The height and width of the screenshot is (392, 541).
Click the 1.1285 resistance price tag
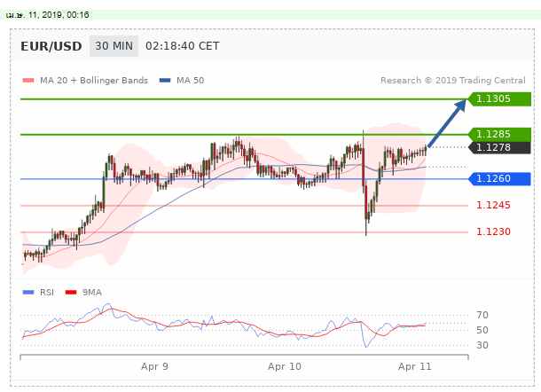(499, 134)
